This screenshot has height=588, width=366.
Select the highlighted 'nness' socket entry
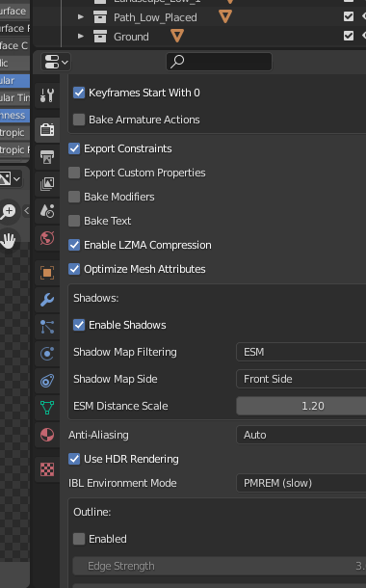coord(14,115)
